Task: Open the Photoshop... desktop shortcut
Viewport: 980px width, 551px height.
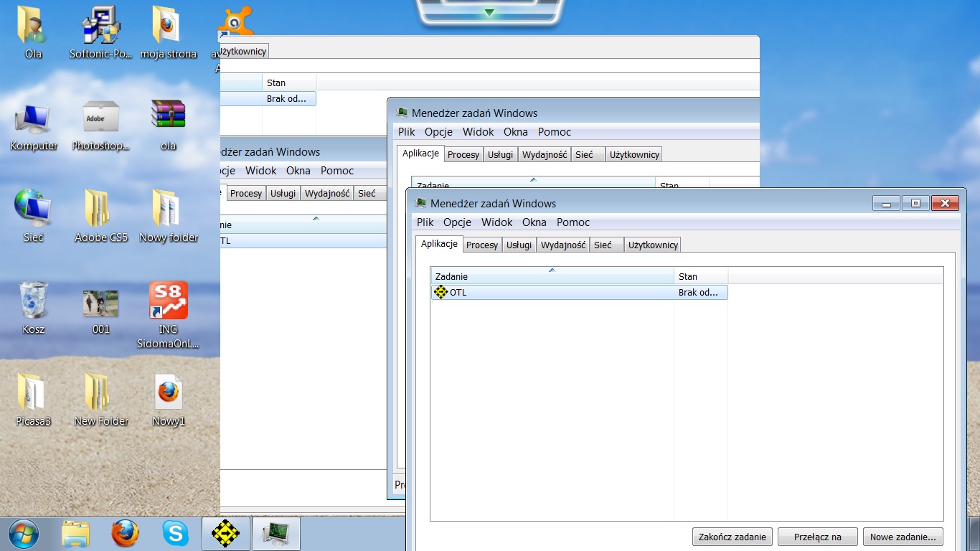Action: 100,126
